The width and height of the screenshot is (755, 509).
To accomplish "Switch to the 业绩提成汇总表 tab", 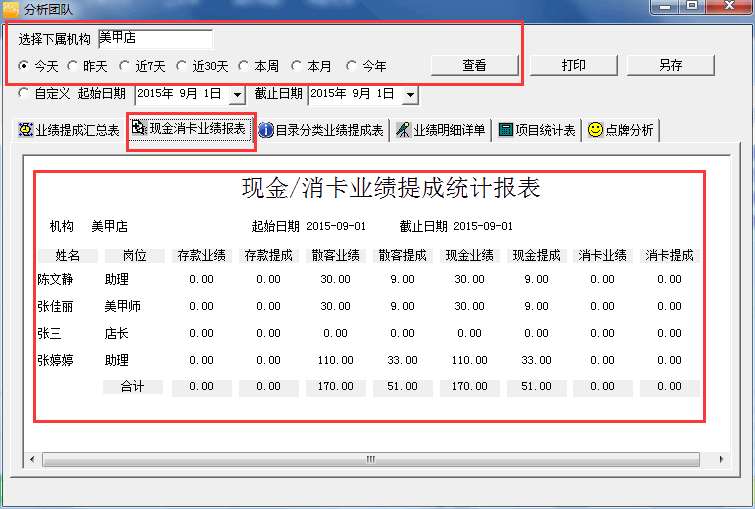I will tap(69, 130).
